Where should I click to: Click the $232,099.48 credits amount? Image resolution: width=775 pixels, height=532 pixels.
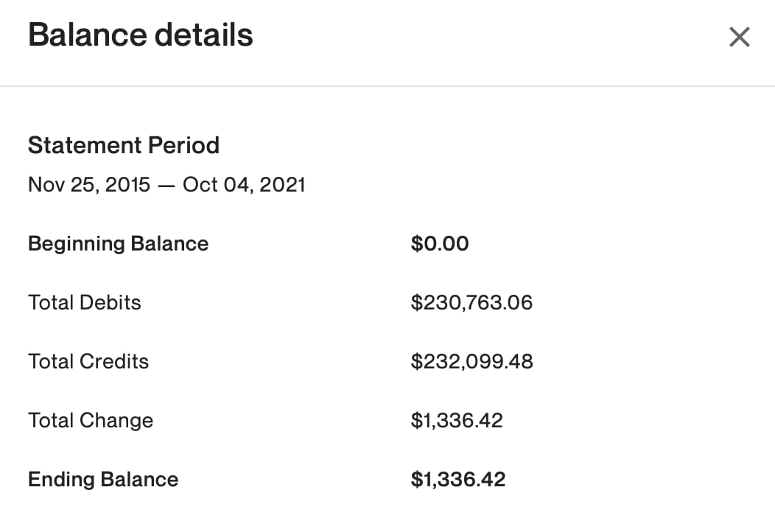472,362
